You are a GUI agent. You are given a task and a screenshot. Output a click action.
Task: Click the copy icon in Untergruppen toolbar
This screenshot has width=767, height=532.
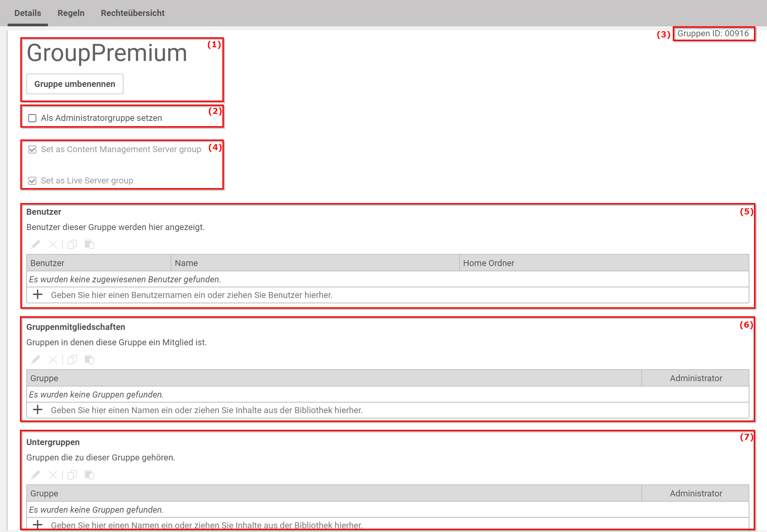pos(72,475)
